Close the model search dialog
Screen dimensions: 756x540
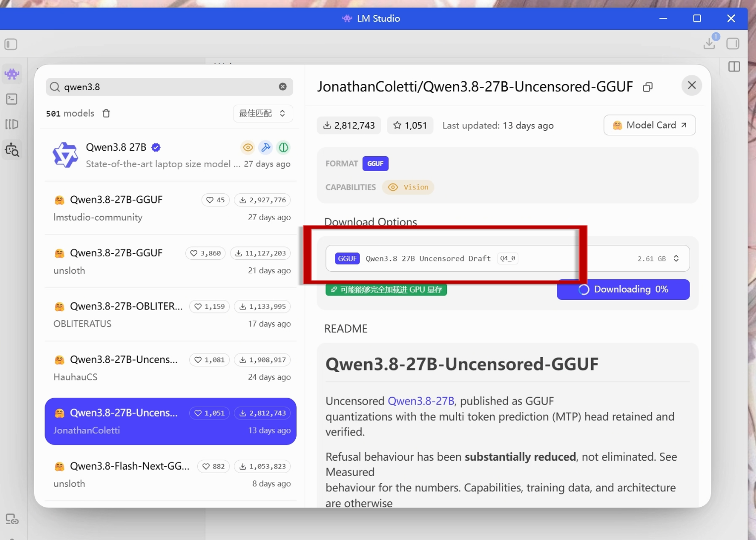[x=692, y=85]
